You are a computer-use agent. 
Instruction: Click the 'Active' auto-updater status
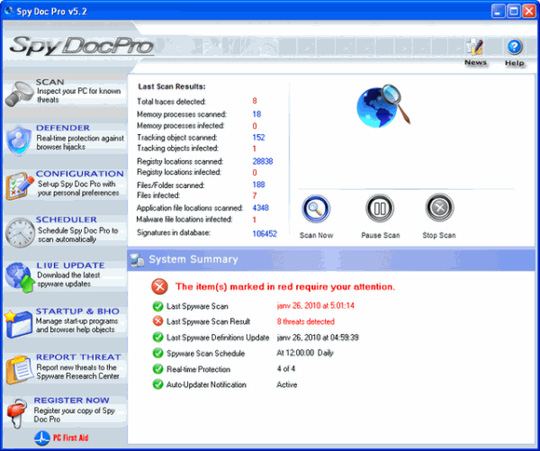point(287,385)
